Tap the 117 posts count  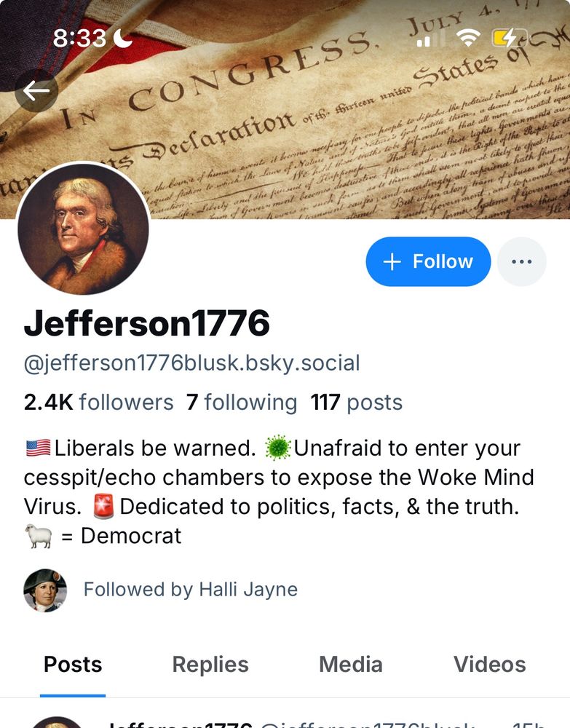(357, 402)
